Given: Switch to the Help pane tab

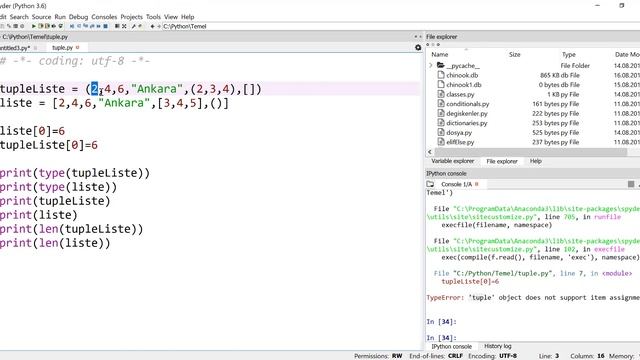Looking at the screenshot, I should click(536, 161).
